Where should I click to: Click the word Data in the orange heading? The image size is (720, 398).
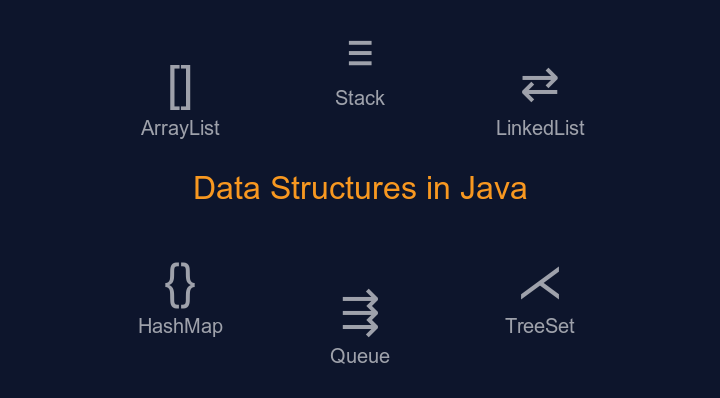(x=227, y=188)
